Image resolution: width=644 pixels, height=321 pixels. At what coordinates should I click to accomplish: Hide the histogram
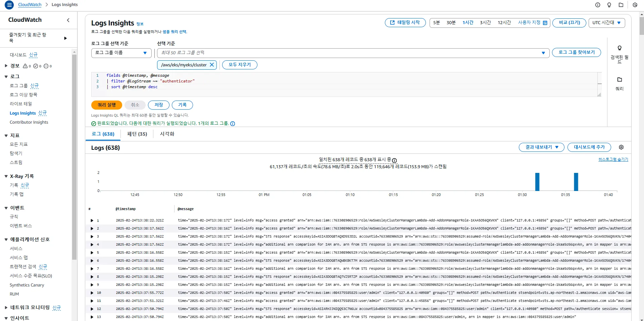tap(613, 159)
